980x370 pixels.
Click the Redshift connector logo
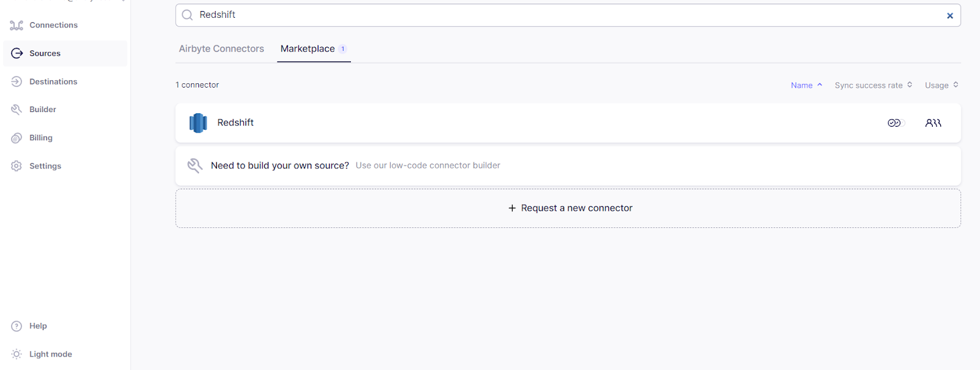tap(198, 123)
